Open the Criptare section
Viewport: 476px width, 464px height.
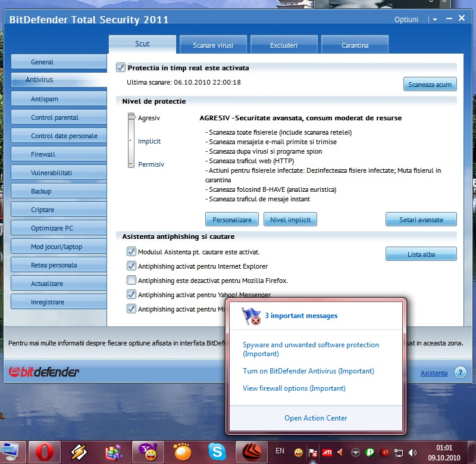[59, 210]
